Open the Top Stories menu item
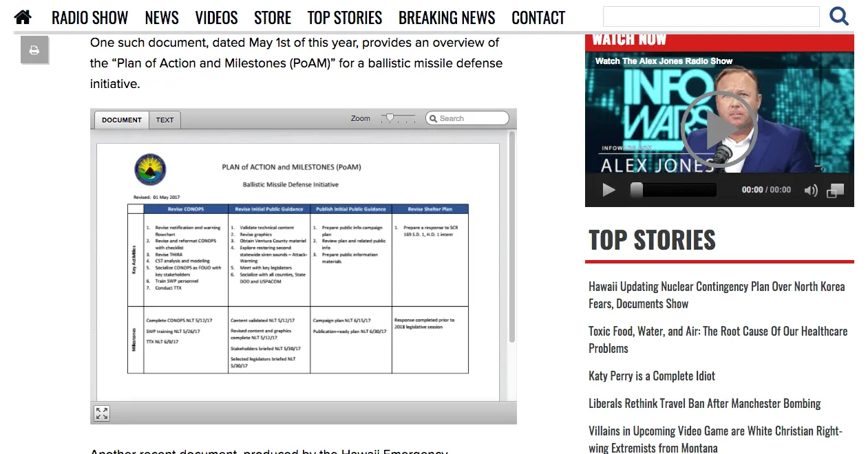The image size is (868, 454). coord(345,18)
